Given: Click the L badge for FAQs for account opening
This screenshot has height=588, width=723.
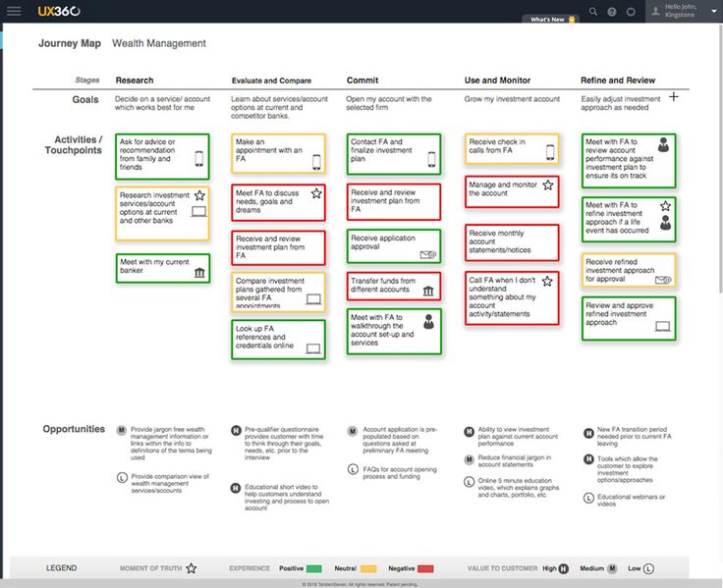Looking at the screenshot, I should 353,469.
